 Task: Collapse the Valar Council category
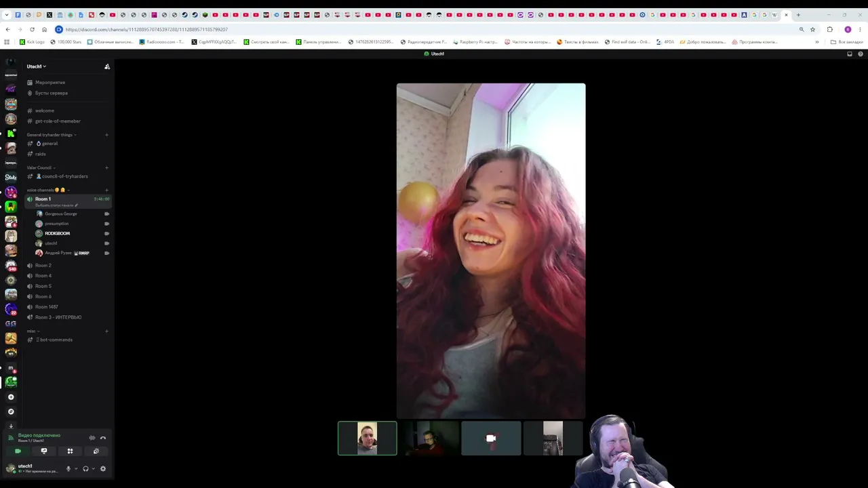41,167
